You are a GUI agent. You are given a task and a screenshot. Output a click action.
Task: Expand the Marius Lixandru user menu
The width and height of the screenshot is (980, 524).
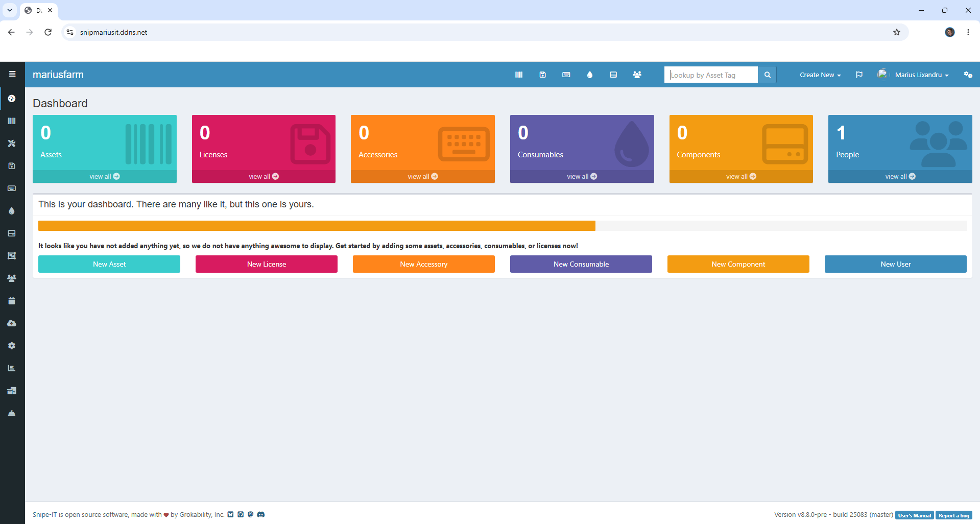913,75
